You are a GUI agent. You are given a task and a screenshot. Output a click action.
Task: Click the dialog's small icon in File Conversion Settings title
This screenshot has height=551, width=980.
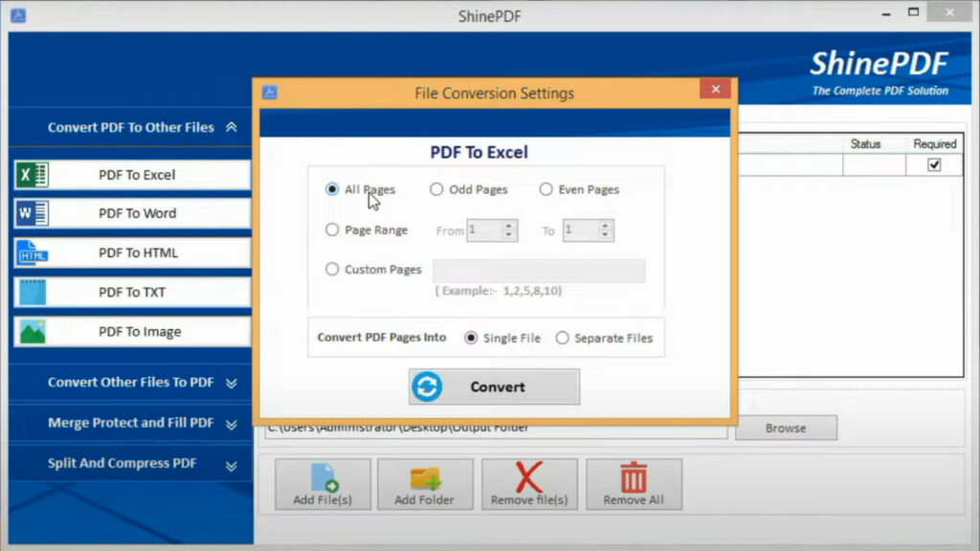[x=269, y=93]
